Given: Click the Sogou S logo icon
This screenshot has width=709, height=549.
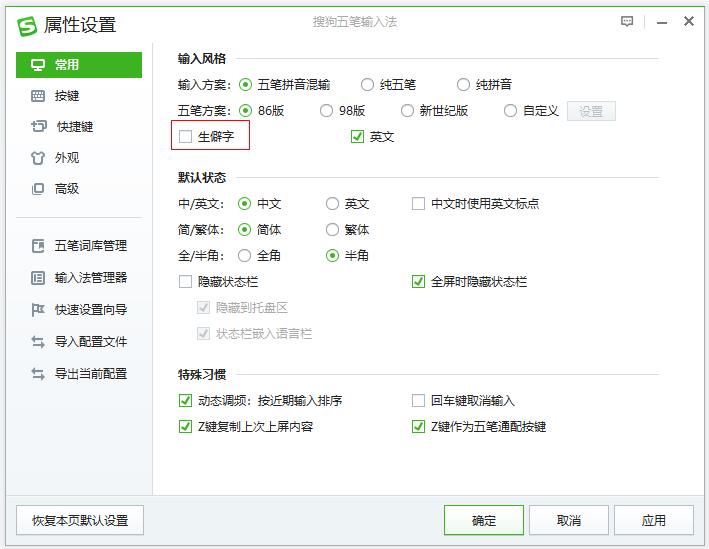Looking at the screenshot, I should point(27,26).
